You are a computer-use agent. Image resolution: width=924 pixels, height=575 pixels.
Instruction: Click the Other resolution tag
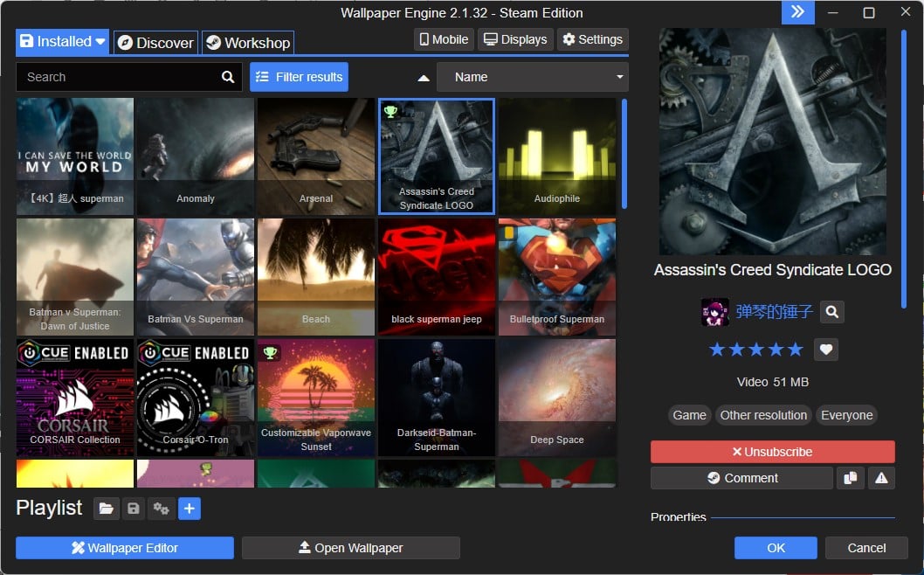[x=763, y=415]
